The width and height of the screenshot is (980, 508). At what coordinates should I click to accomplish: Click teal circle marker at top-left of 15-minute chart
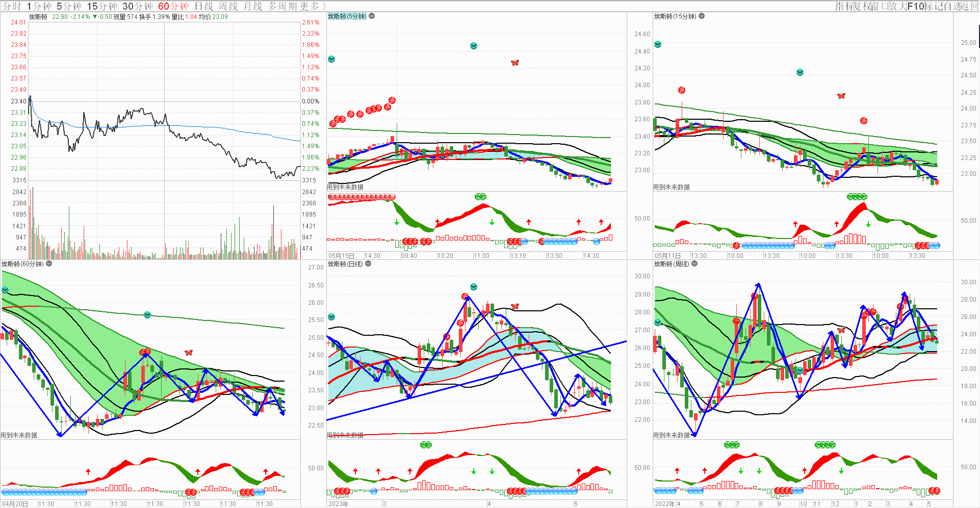658,44
